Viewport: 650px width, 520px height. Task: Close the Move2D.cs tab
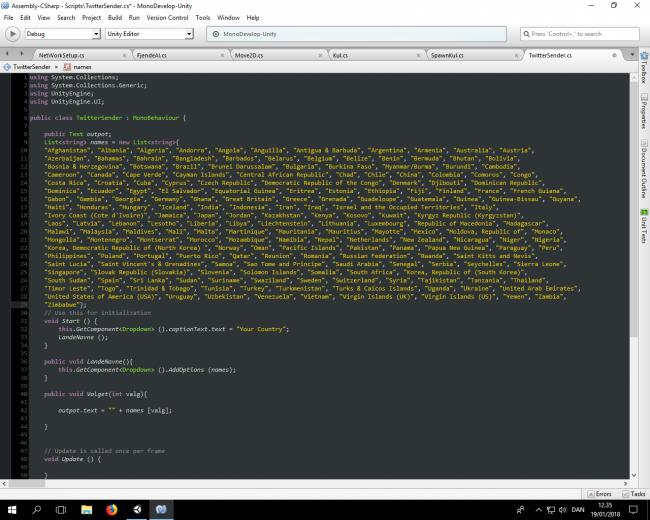[320, 55]
